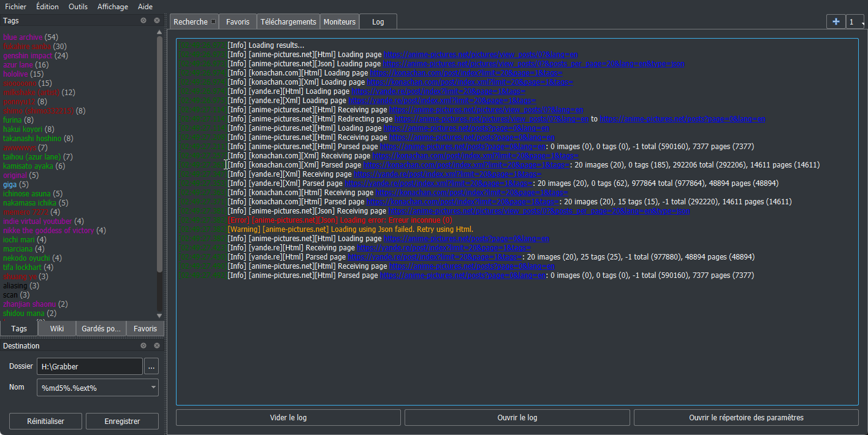868x435 pixels.
Task: Browse for a folder using the "..." button
Action: (151, 366)
